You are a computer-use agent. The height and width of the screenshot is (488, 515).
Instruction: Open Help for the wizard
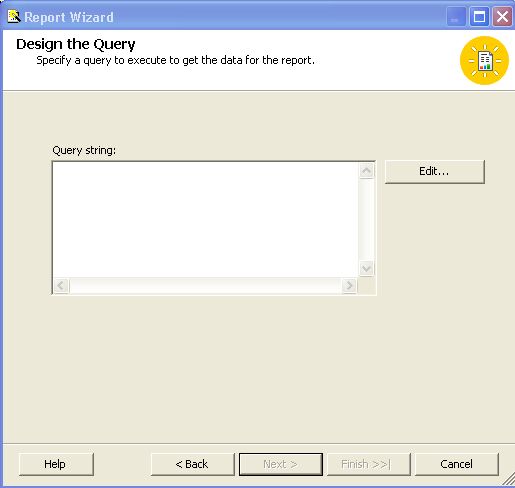tap(56, 464)
